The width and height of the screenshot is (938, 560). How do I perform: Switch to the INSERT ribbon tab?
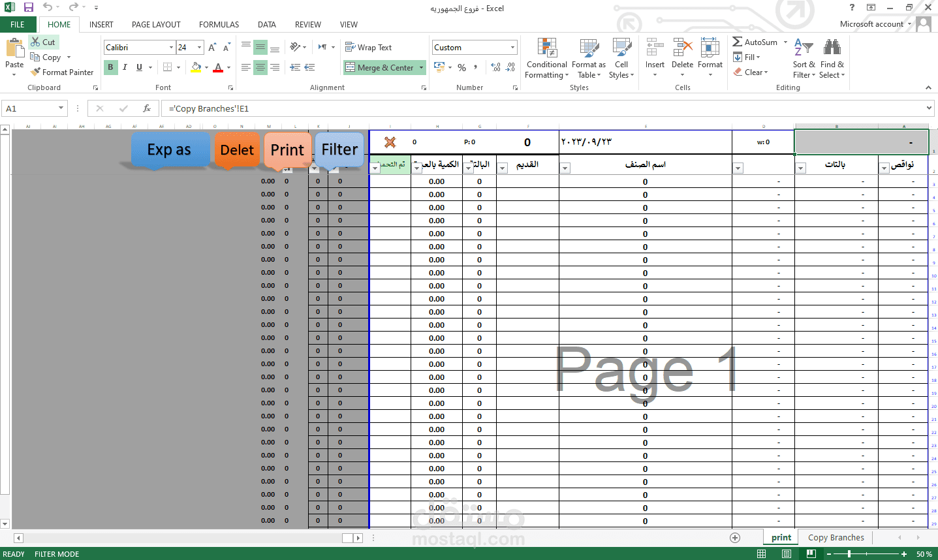pos(101,25)
